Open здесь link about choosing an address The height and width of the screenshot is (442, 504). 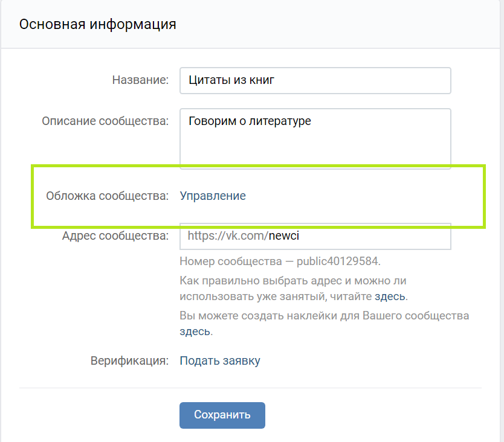[390, 296]
